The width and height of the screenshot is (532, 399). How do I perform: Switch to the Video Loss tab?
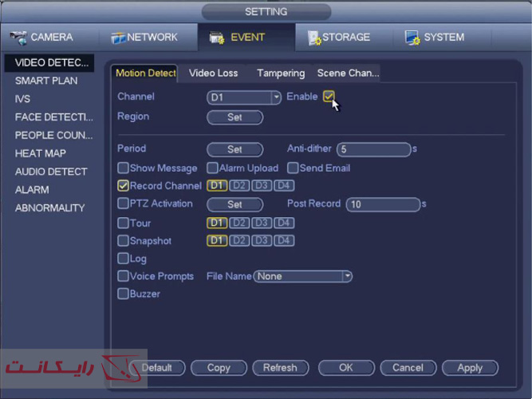(213, 73)
